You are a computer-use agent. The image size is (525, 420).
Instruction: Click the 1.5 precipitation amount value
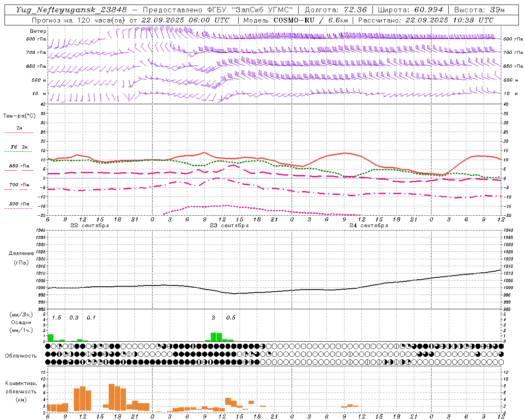57,318
